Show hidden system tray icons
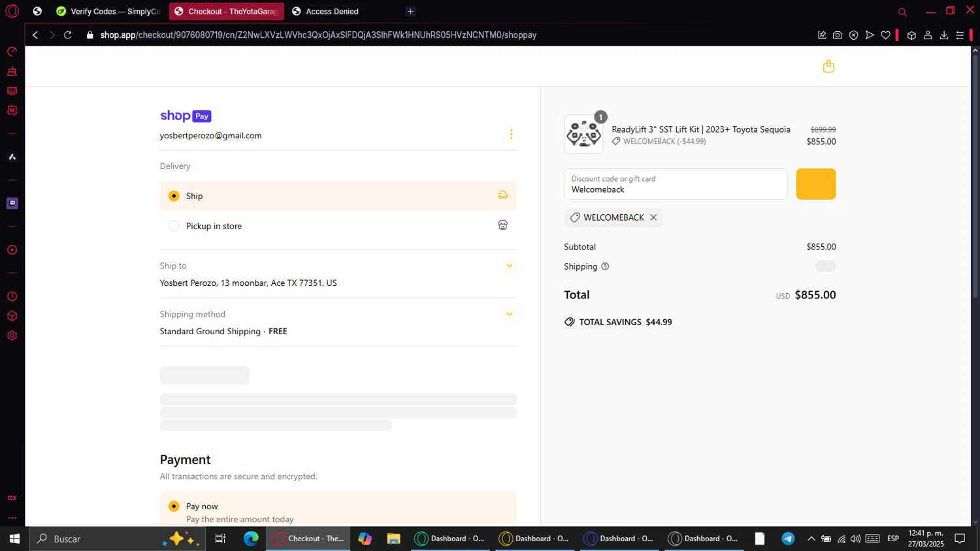The height and width of the screenshot is (551, 980). (x=811, y=539)
